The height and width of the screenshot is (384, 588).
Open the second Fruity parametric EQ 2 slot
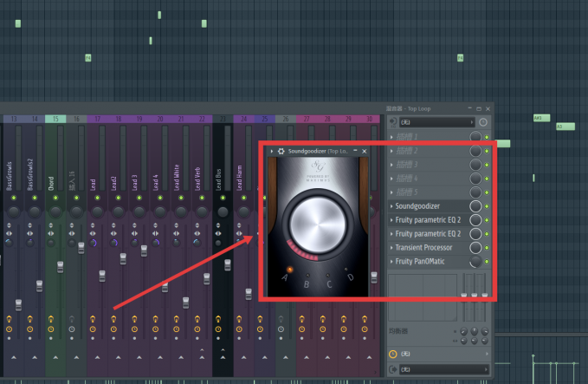[x=429, y=234]
